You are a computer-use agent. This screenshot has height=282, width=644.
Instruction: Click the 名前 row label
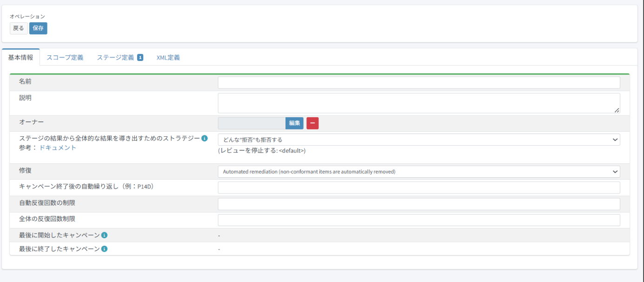(25, 81)
